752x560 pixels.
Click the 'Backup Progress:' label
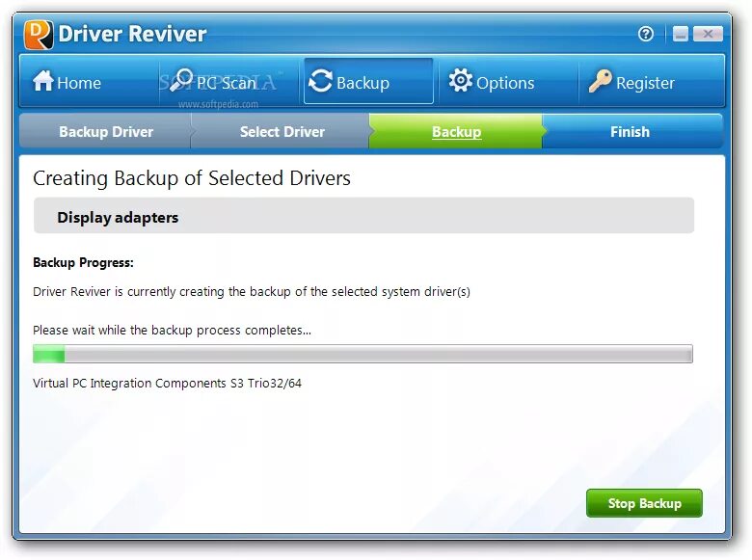[x=83, y=263]
